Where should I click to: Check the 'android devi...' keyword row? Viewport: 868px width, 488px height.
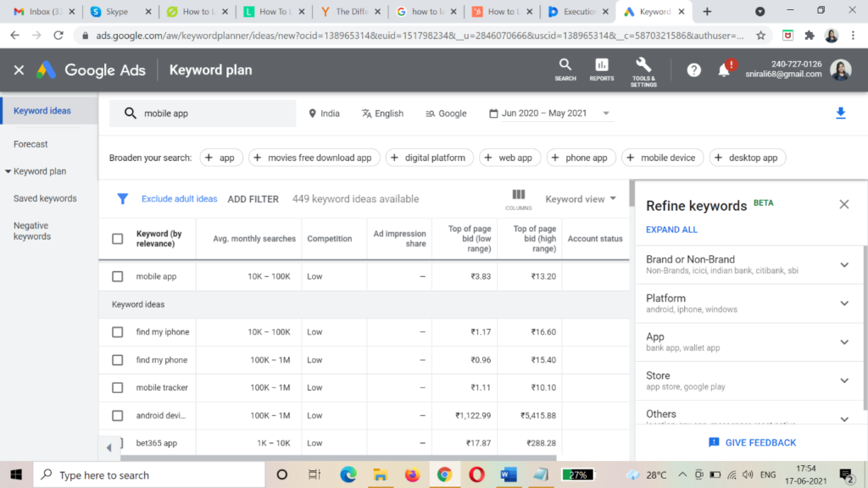pos(117,415)
